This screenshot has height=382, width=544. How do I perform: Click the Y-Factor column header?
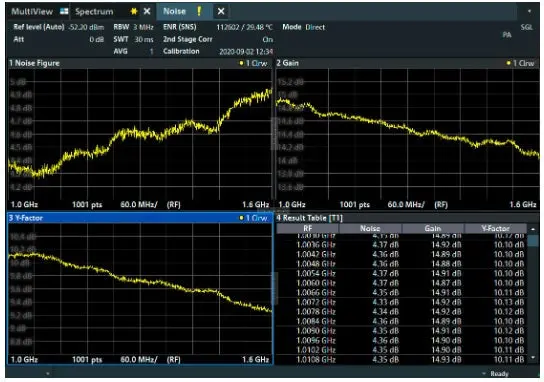(x=495, y=228)
